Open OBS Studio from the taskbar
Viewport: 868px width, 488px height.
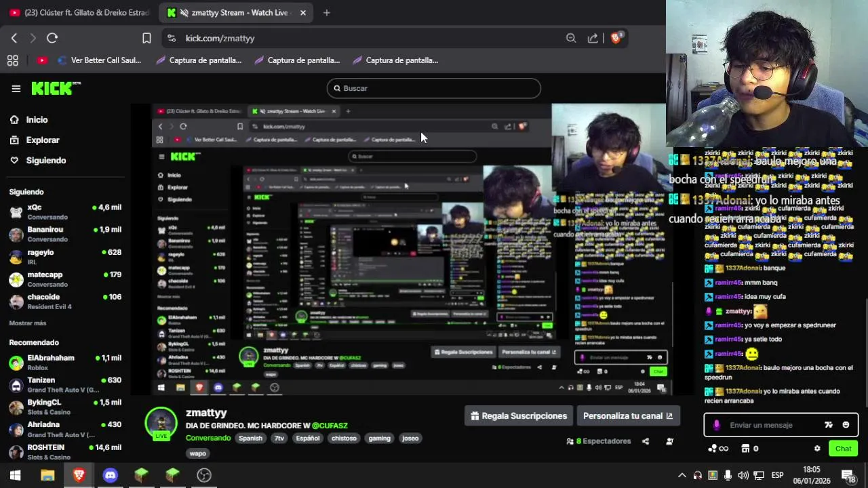coord(203,475)
